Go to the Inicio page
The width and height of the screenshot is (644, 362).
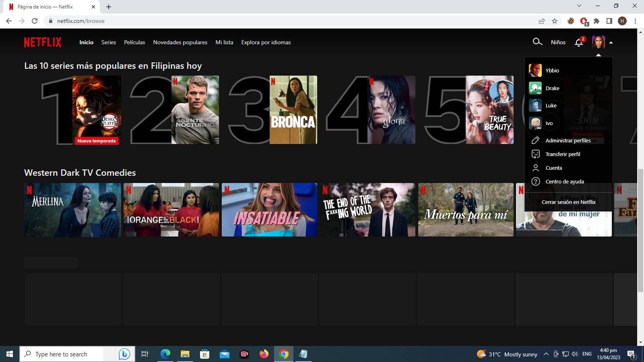(86, 42)
